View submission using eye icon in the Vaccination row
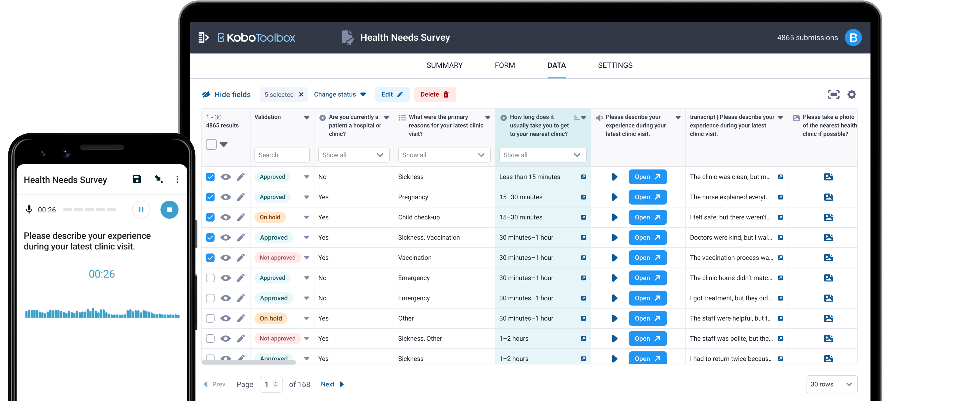Viewport: 980px width, 401px height. [x=226, y=258]
